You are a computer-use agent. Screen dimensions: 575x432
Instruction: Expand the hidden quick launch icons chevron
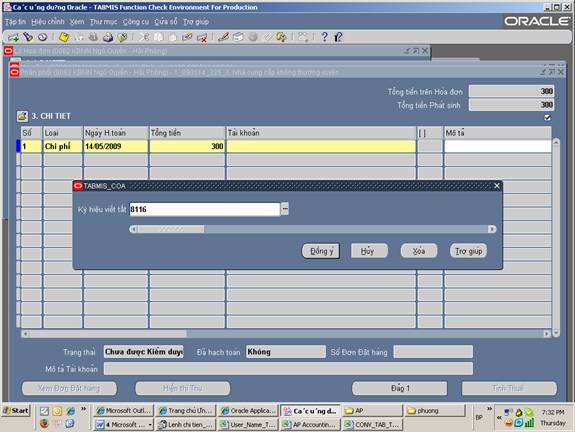pos(84,409)
